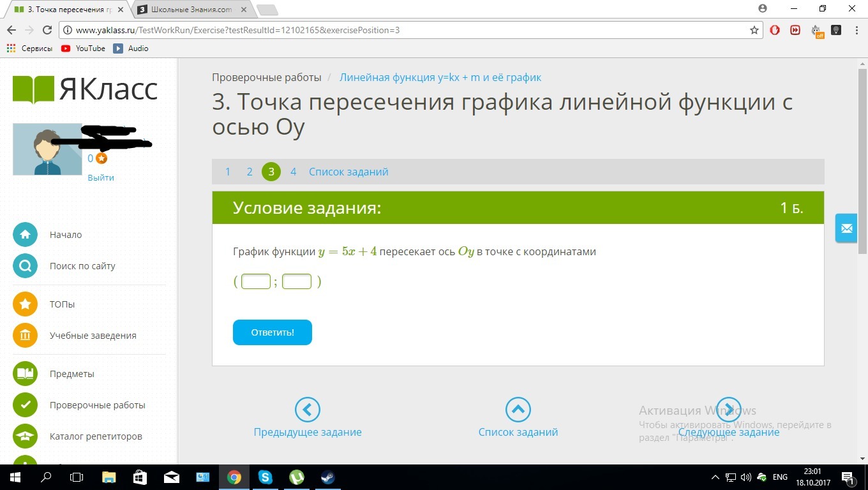
Task: Open the Windows Start menu
Action: click(15, 477)
